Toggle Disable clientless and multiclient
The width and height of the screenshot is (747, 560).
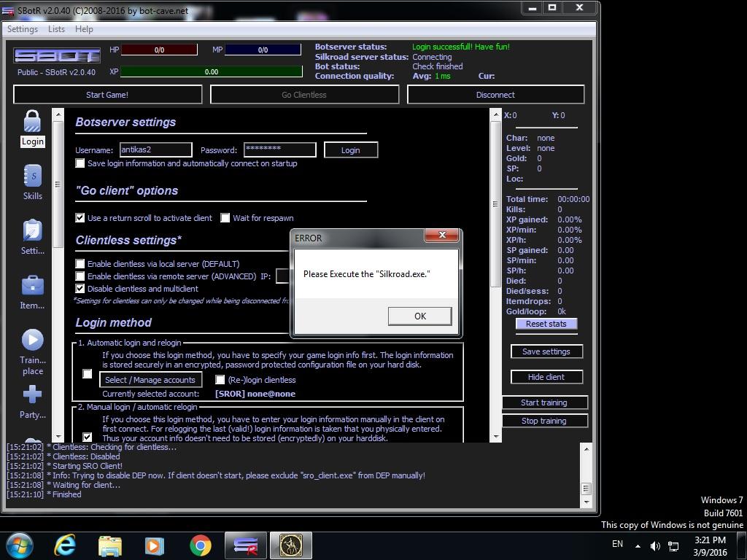80,289
